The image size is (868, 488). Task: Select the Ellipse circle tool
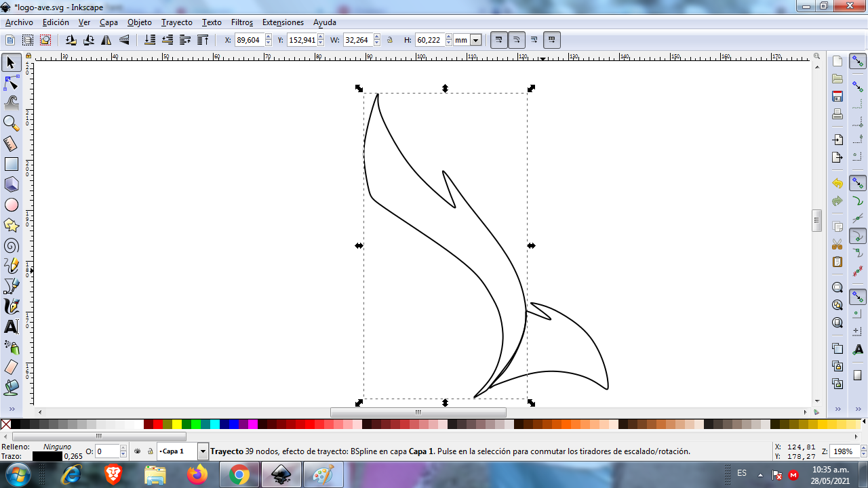point(11,205)
